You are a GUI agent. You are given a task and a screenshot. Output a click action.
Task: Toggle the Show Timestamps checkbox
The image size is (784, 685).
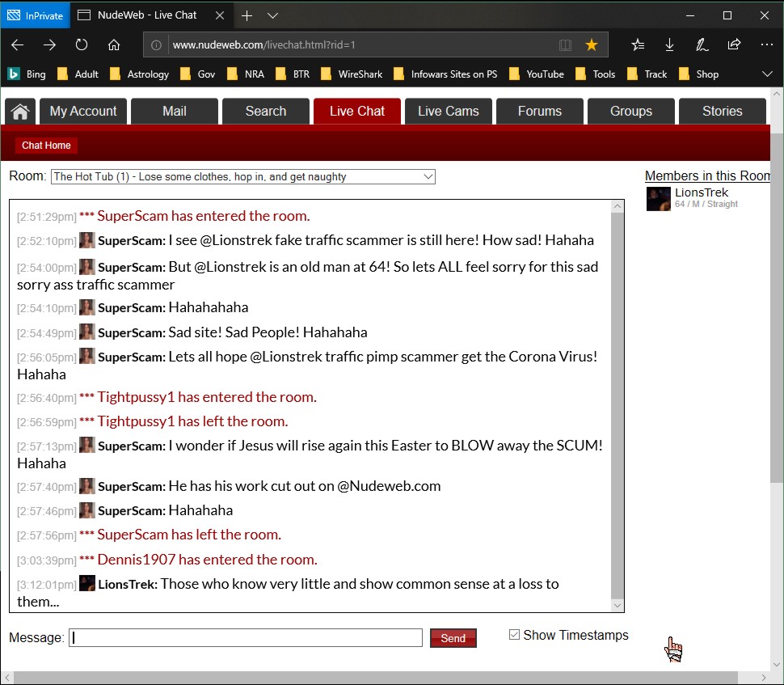(514, 635)
